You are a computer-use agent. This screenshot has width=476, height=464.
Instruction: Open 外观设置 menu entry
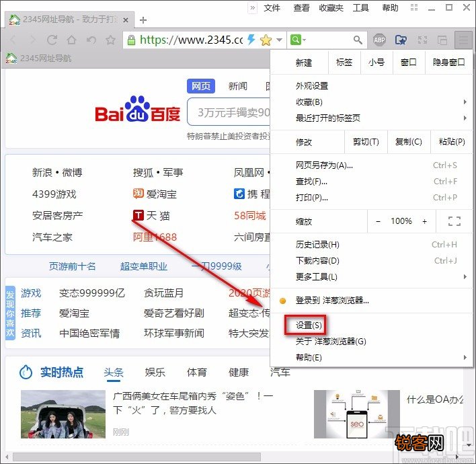371,86
